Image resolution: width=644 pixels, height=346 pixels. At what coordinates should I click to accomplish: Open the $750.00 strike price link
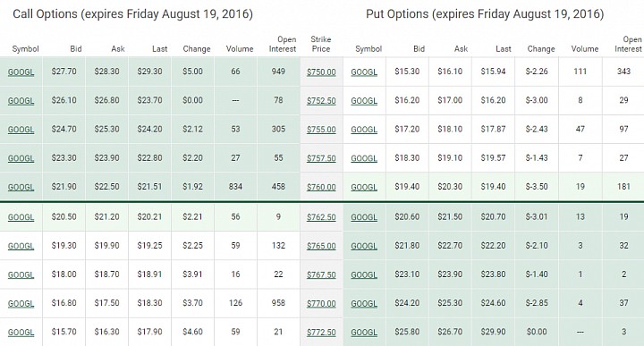[321, 72]
